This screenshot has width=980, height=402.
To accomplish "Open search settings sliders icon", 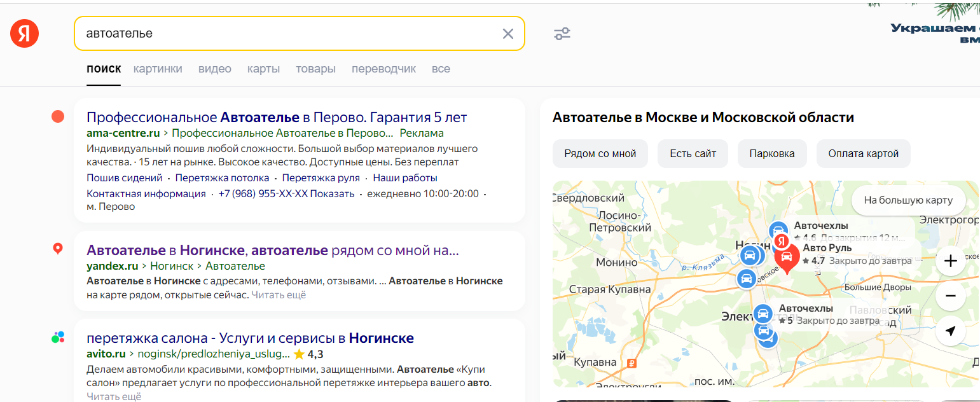I will point(562,34).
